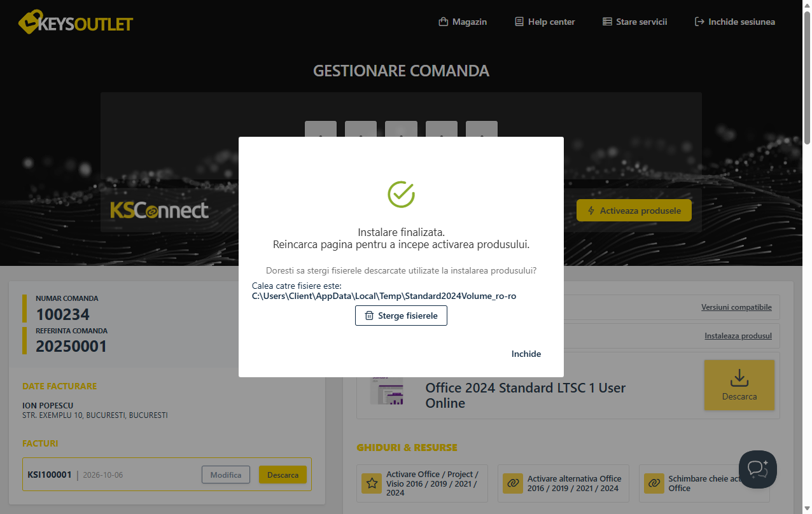Open guide Activare Office / Project / Visio
This screenshot has width=812, height=514.
point(423,483)
